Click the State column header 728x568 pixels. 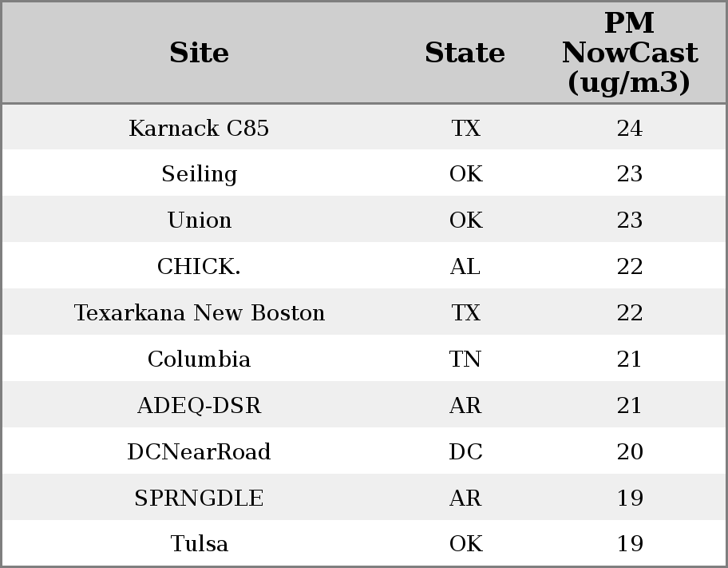(465, 53)
